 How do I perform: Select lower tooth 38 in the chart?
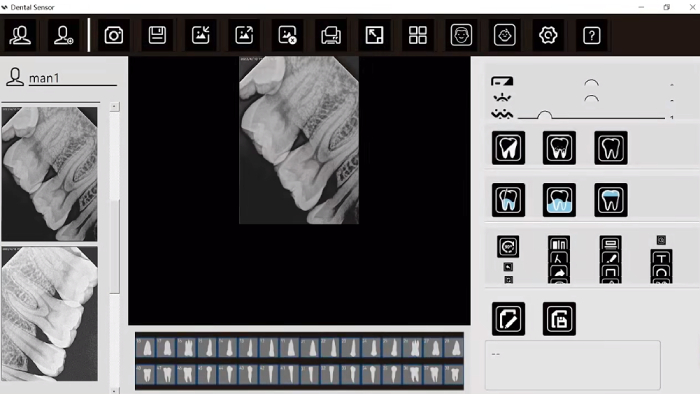(454, 375)
